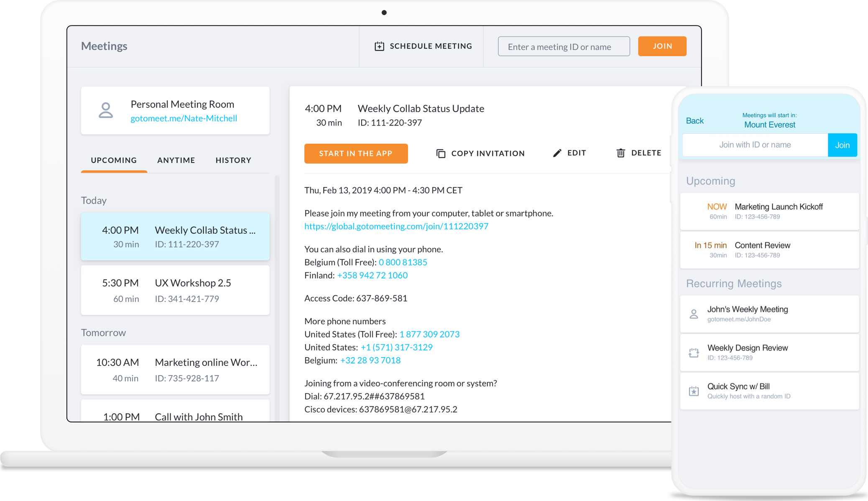The width and height of the screenshot is (868, 501).
Task: Tap Back on the mobile screen
Action: click(x=695, y=120)
